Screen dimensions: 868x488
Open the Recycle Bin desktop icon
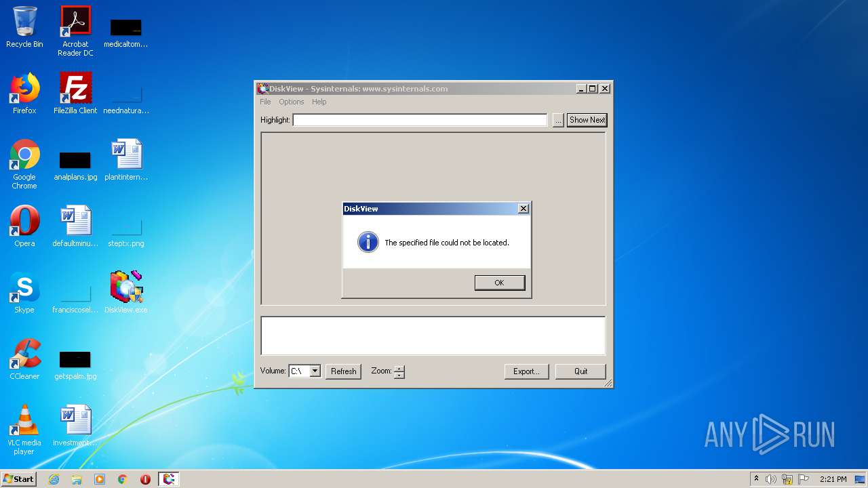[24, 27]
